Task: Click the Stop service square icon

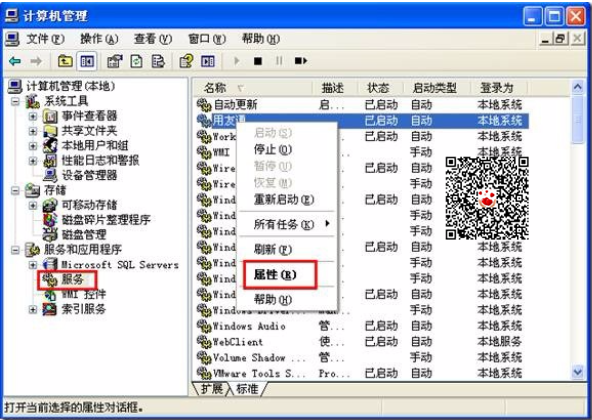Action: [x=258, y=61]
